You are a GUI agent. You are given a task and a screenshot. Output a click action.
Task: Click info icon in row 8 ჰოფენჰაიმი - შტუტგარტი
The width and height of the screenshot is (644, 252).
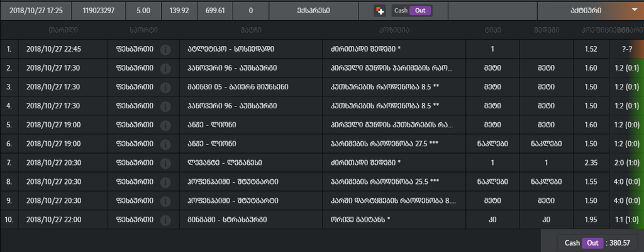(x=165, y=182)
